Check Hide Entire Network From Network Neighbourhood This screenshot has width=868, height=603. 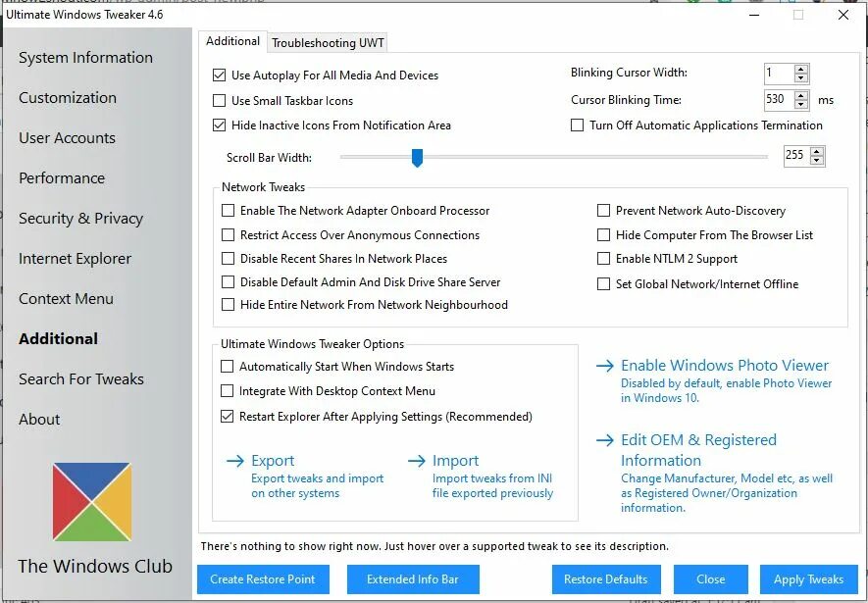click(229, 305)
